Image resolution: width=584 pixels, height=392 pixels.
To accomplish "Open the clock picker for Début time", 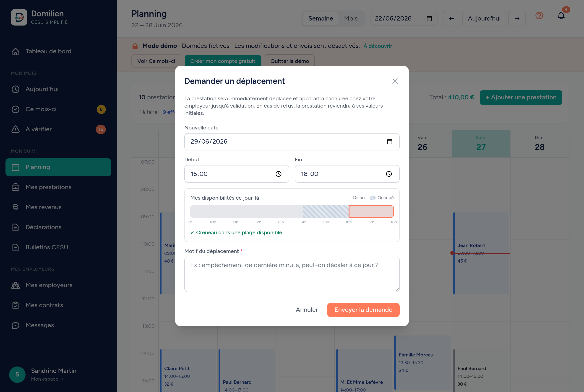I will coord(278,174).
